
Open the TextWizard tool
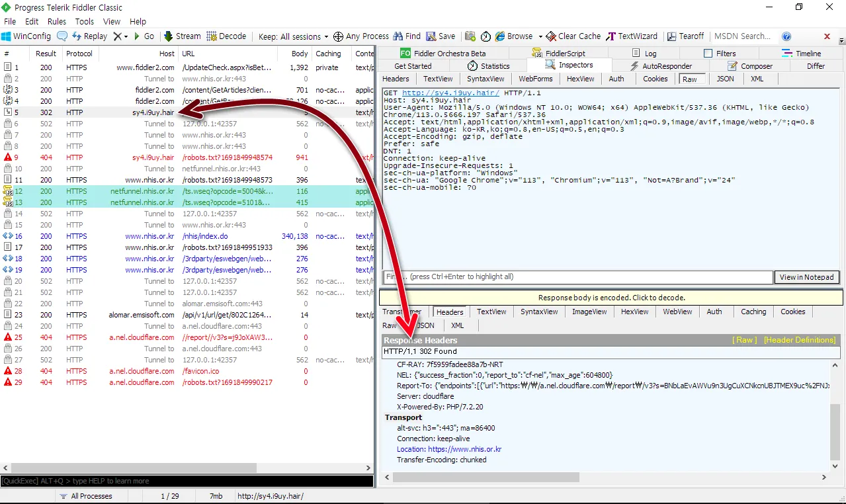(632, 36)
